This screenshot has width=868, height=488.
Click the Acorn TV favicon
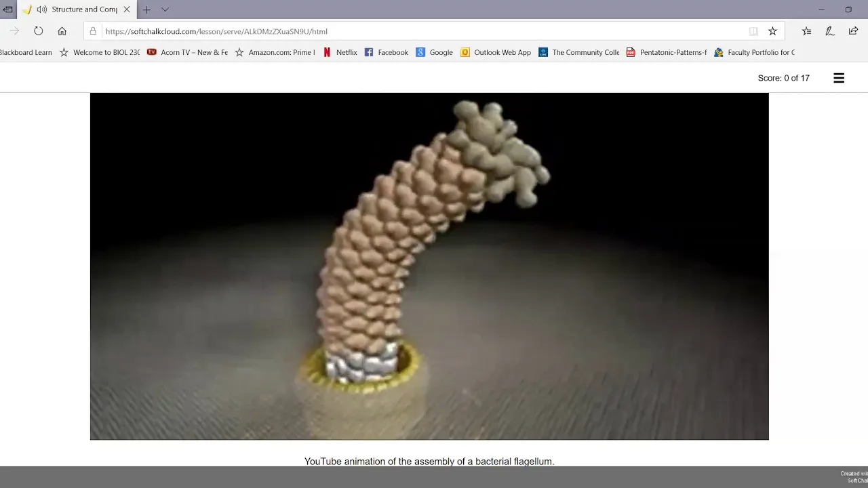tap(152, 52)
